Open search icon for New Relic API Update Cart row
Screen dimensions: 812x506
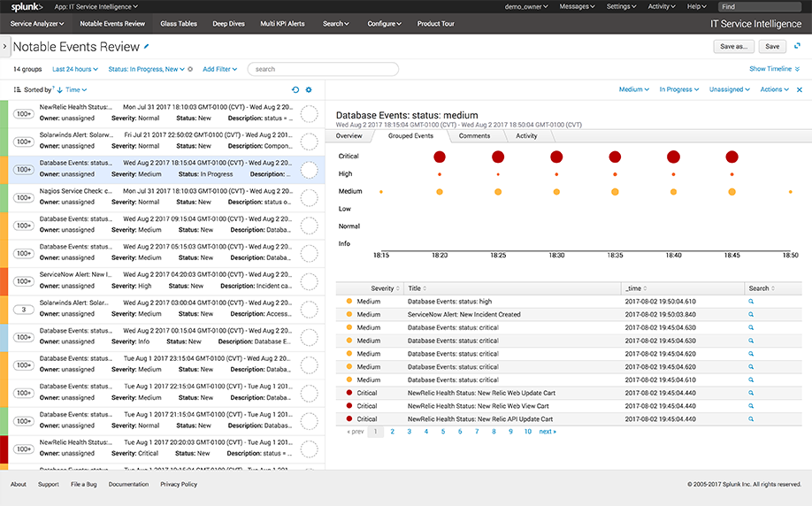751,419
